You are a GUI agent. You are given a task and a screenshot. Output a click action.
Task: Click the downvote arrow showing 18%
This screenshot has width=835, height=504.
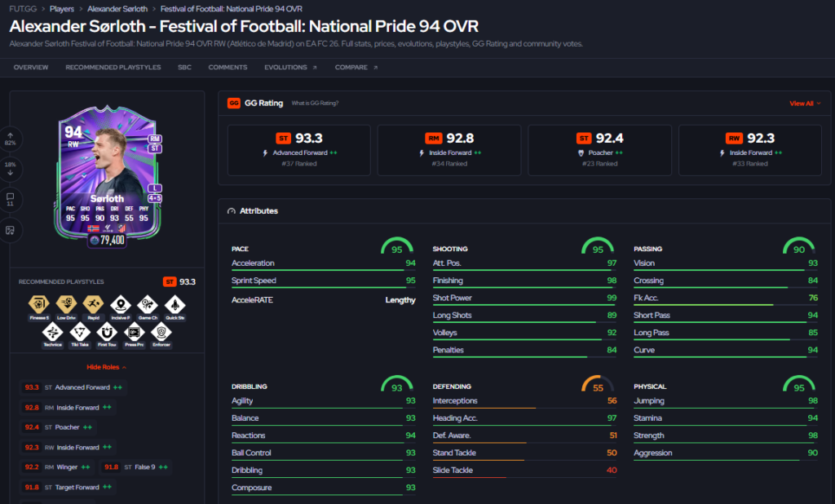click(10, 169)
